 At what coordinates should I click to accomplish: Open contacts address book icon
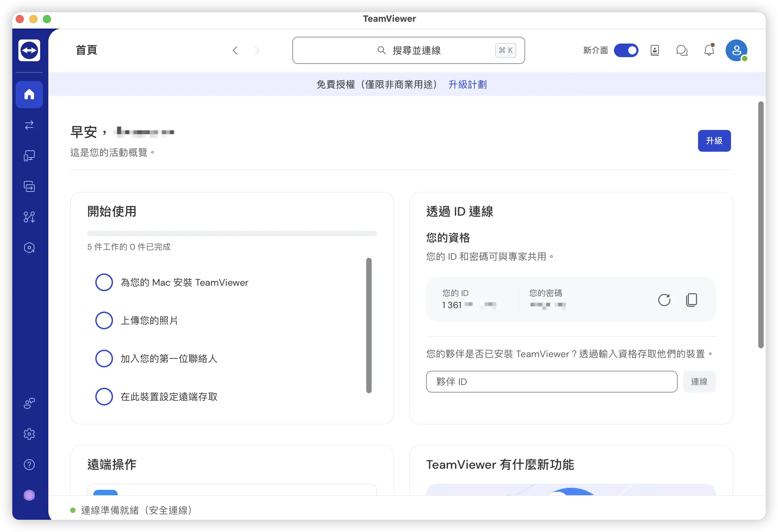(655, 50)
